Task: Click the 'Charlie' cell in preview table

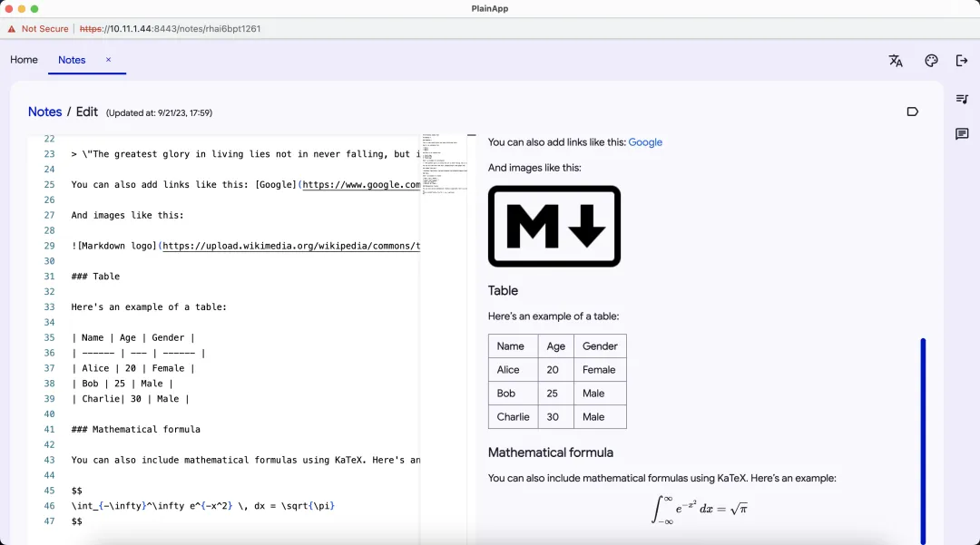Action: click(513, 417)
